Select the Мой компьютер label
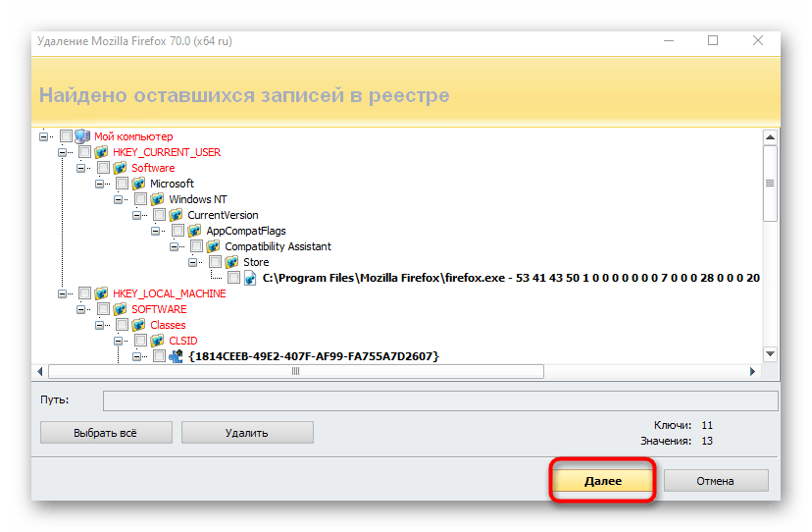The image size is (812, 532). tap(133, 136)
